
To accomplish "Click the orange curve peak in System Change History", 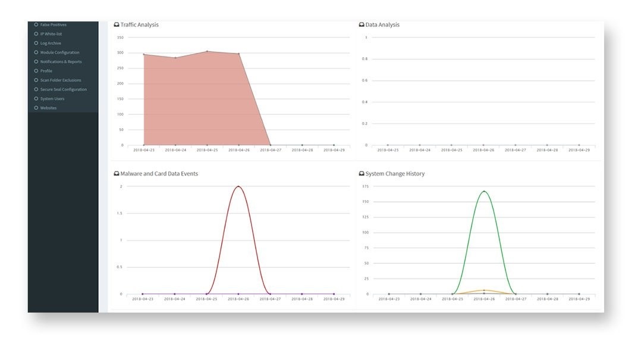I will (x=484, y=290).
